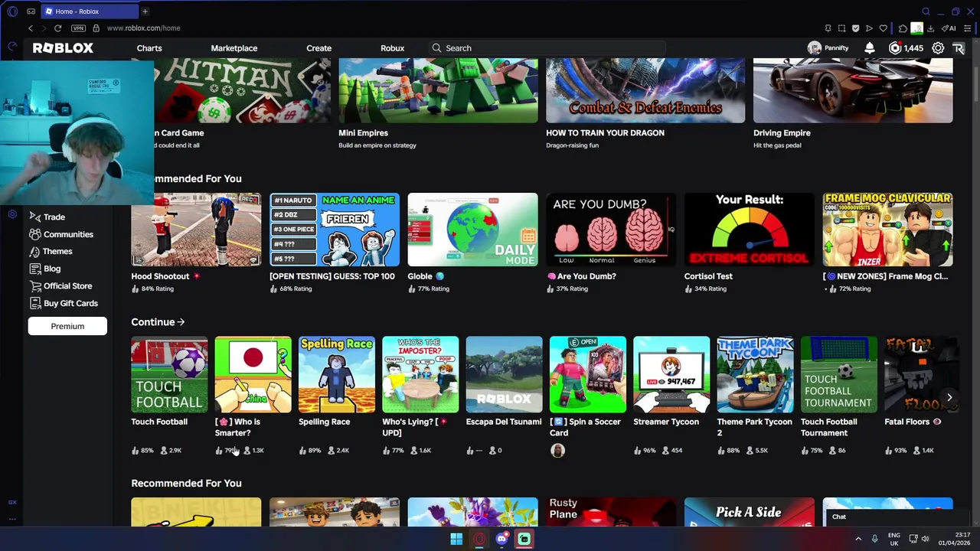Select Trade in the sidebar
The width and height of the screenshot is (980, 551).
point(54,217)
